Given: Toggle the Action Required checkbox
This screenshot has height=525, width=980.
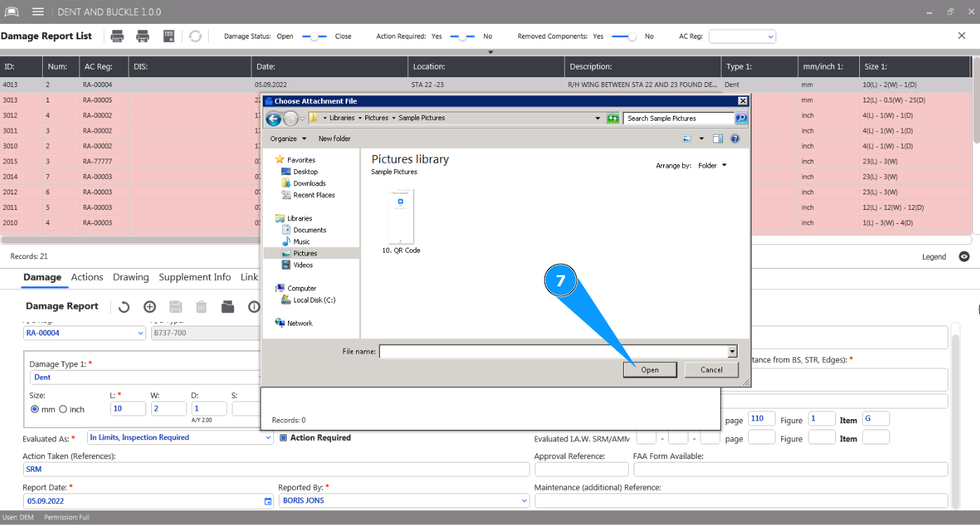Looking at the screenshot, I should tap(284, 438).
